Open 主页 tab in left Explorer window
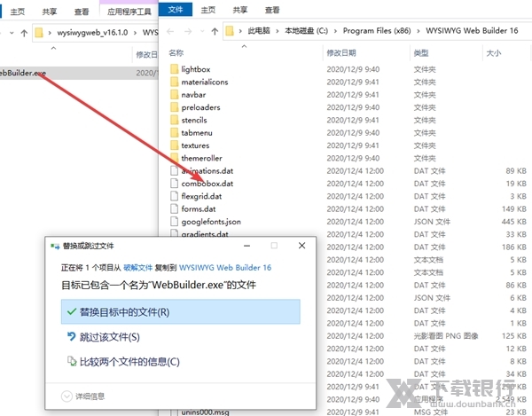This screenshot has width=532, height=416. [x=18, y=12]
